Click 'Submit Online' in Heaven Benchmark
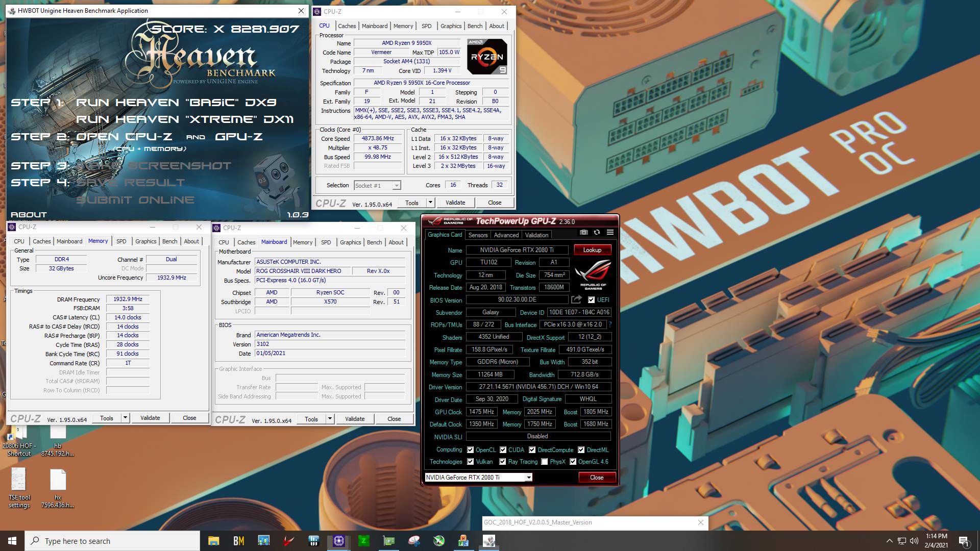Screen dimensions: 980x551 click(135, 199)
